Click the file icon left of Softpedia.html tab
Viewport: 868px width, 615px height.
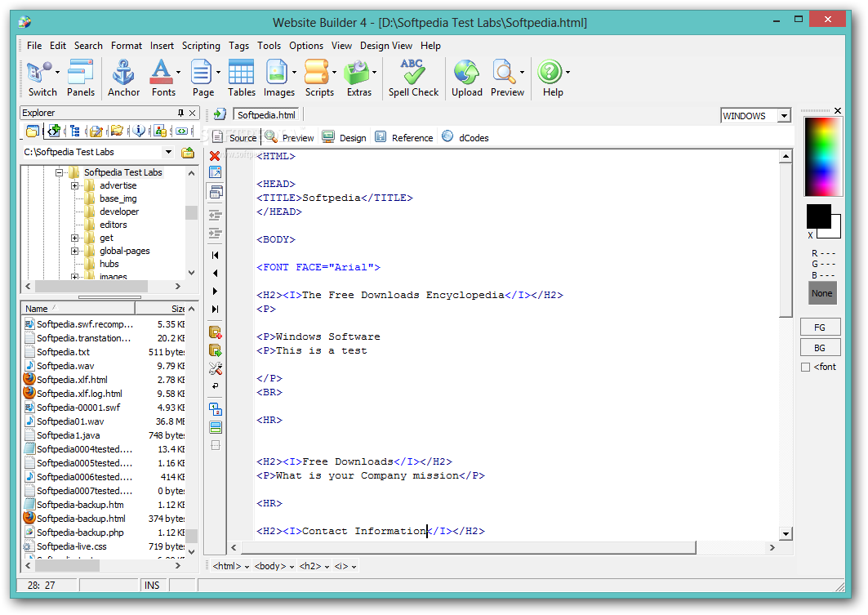pyautogui.click(x=220, y=114)
